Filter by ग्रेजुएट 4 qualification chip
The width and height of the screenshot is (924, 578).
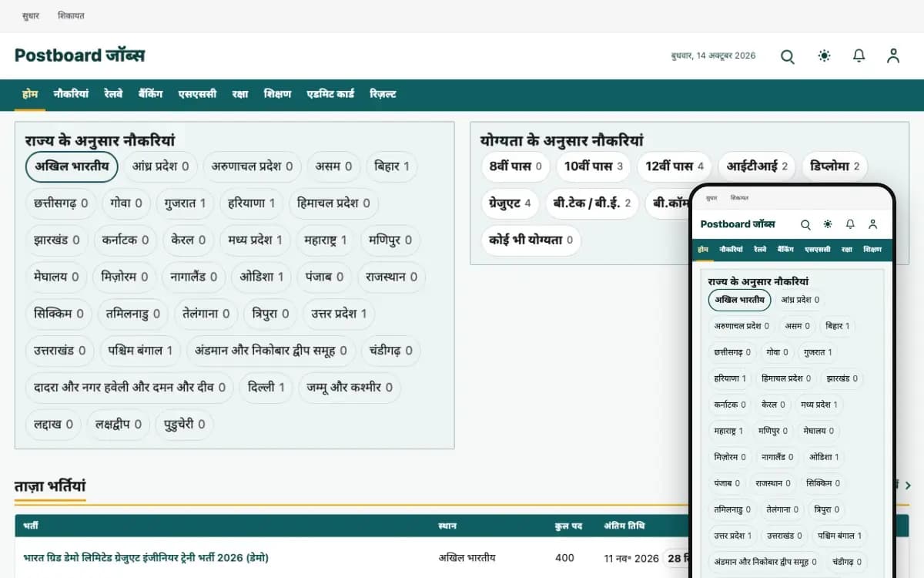tap(511, 203)
